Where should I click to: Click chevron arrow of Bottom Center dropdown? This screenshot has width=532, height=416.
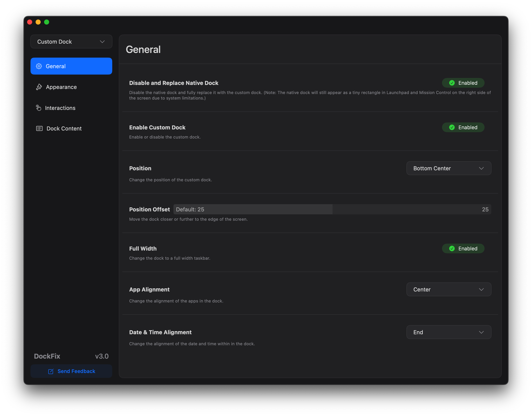[481, 168]
